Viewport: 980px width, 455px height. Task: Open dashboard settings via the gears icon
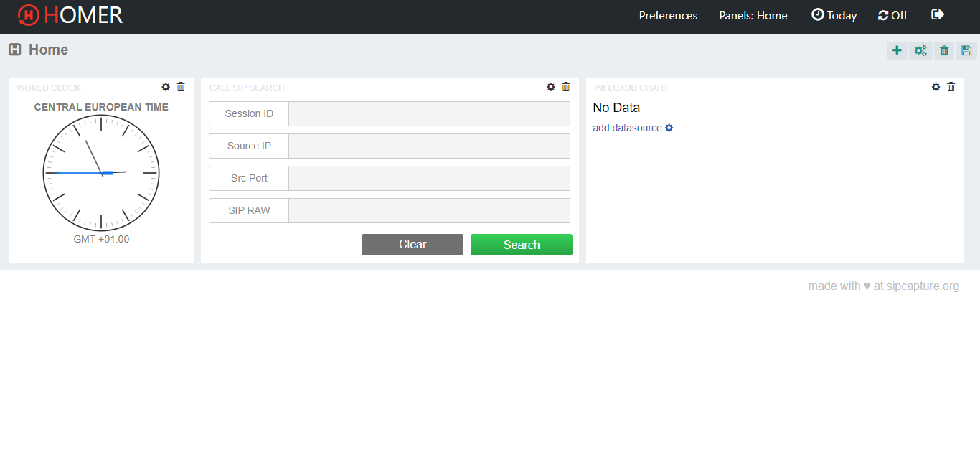click(x=920, y=50)
